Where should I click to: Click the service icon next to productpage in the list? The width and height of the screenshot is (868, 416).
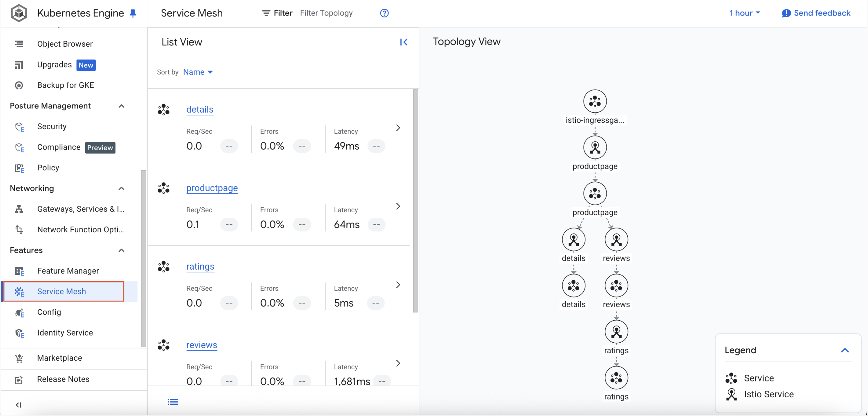(164, 188)
